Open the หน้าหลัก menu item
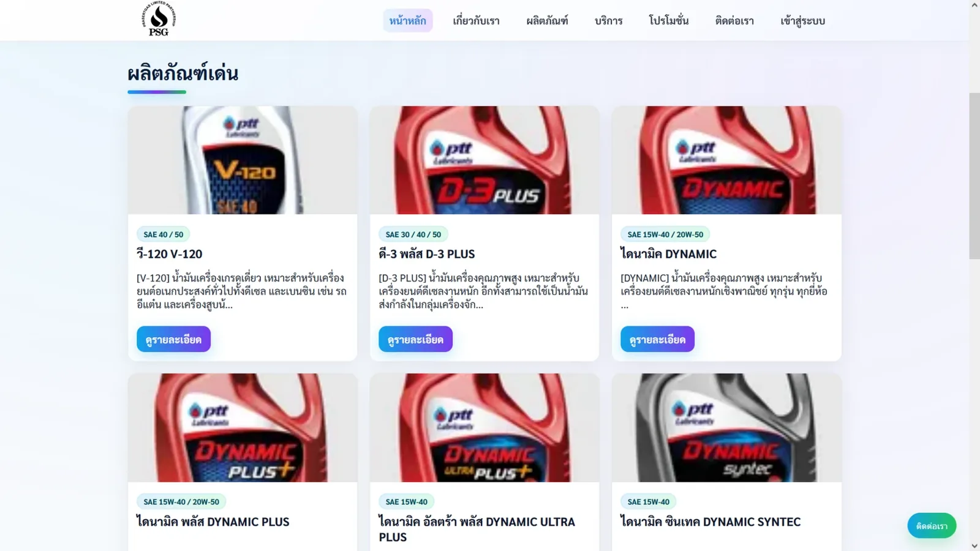Screen dimensions: 980x551 click(408, 21)
